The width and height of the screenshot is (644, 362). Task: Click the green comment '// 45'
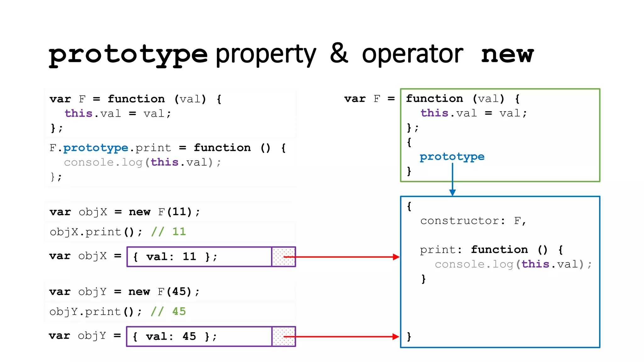tap(168, 312)
